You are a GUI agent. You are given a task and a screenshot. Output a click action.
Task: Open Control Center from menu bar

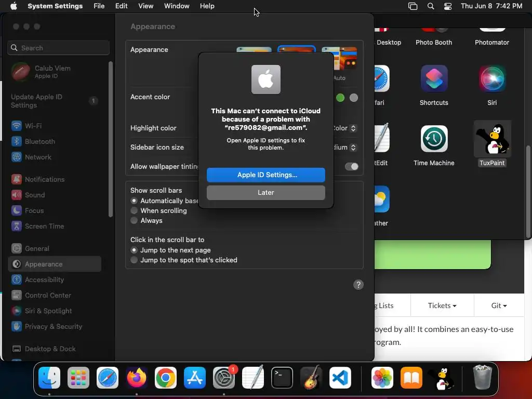coord(448,6)
